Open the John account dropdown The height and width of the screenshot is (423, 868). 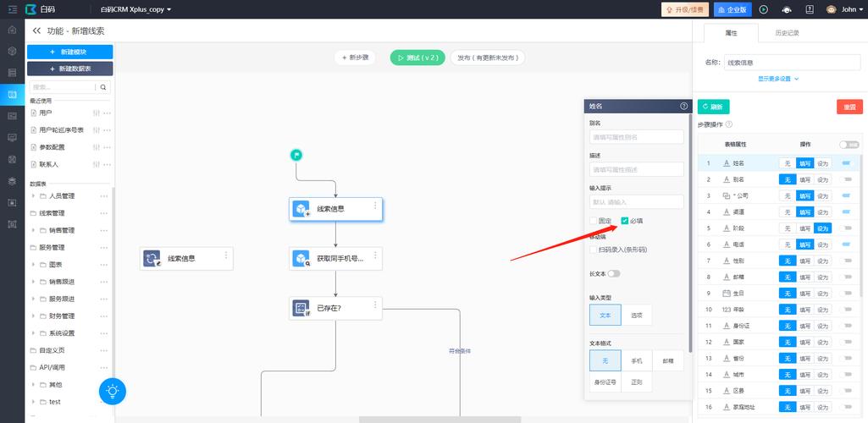[852, 9]
